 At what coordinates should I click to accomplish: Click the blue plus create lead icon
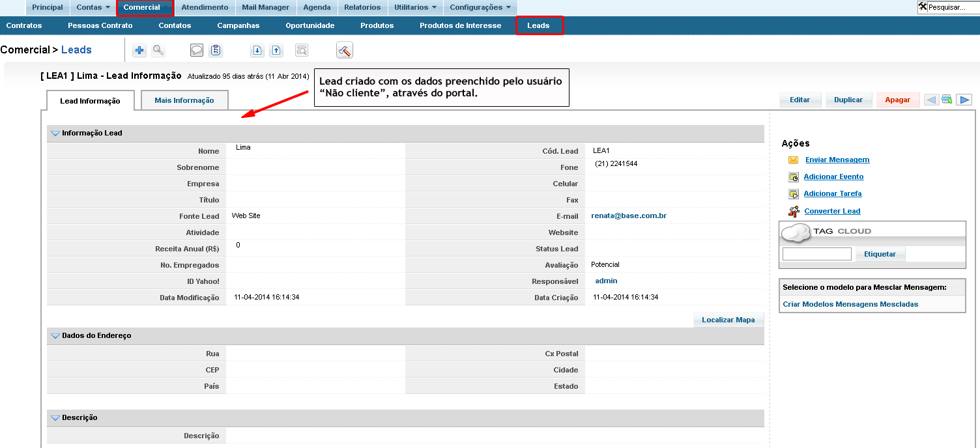tap(139, 50)
